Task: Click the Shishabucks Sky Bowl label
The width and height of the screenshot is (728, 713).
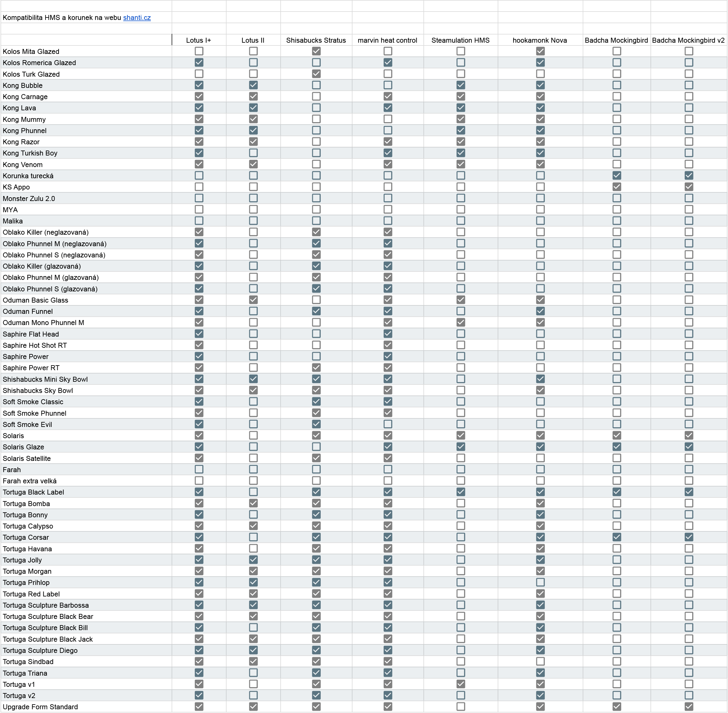Action: [38, 390]
